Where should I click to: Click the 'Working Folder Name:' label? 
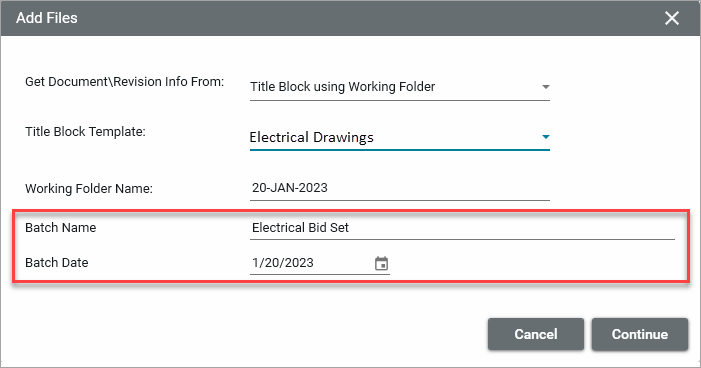(89, 188)
